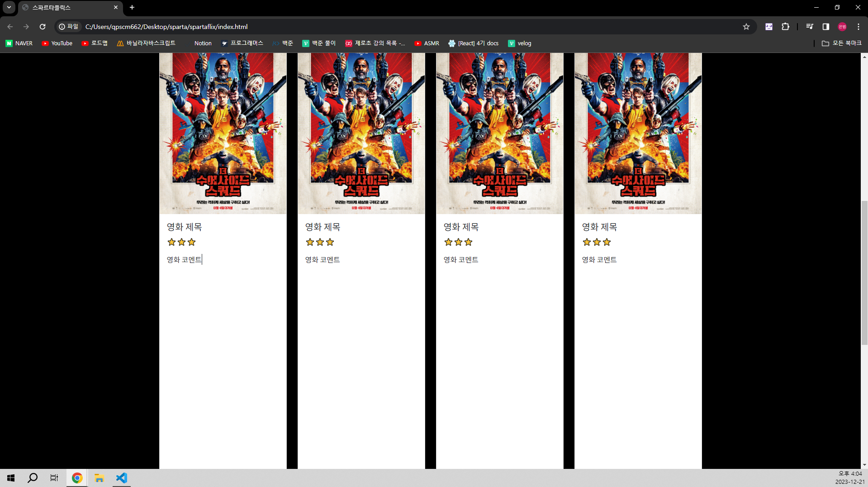
Task: Open Task View on the taskbar
Action: pos(54,478)
